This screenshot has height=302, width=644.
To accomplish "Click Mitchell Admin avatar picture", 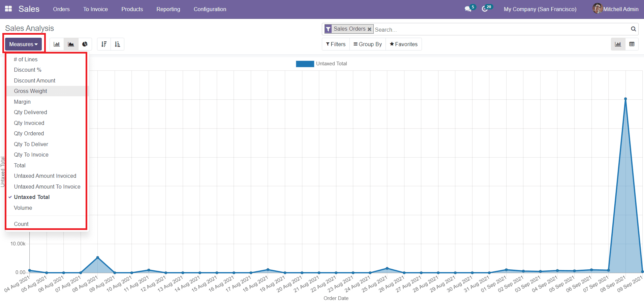I will (597, 8).
